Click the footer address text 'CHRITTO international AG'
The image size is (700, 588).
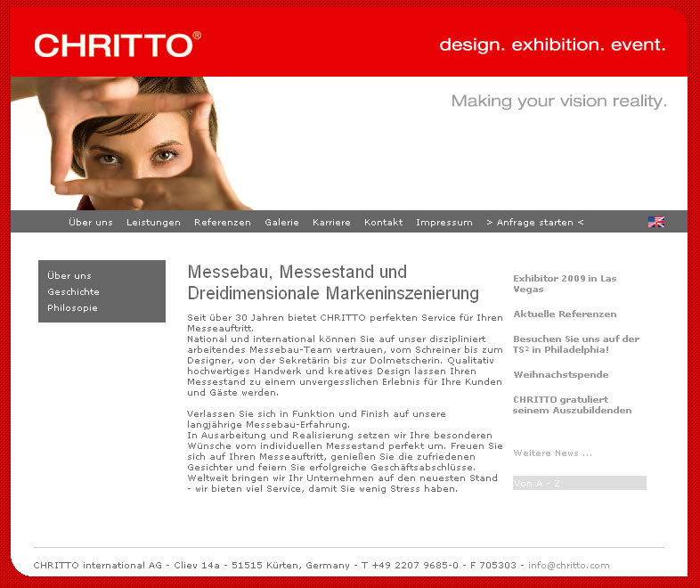tap(98, 565)
